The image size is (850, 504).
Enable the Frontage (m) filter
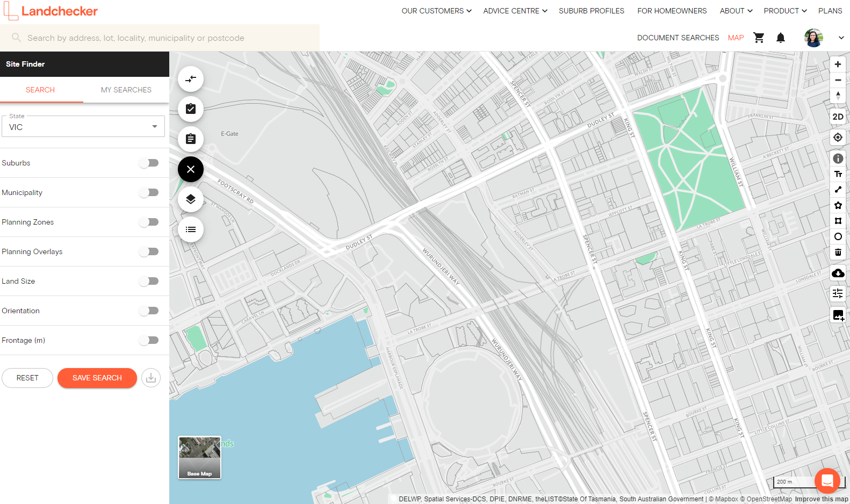coord(149,340)
